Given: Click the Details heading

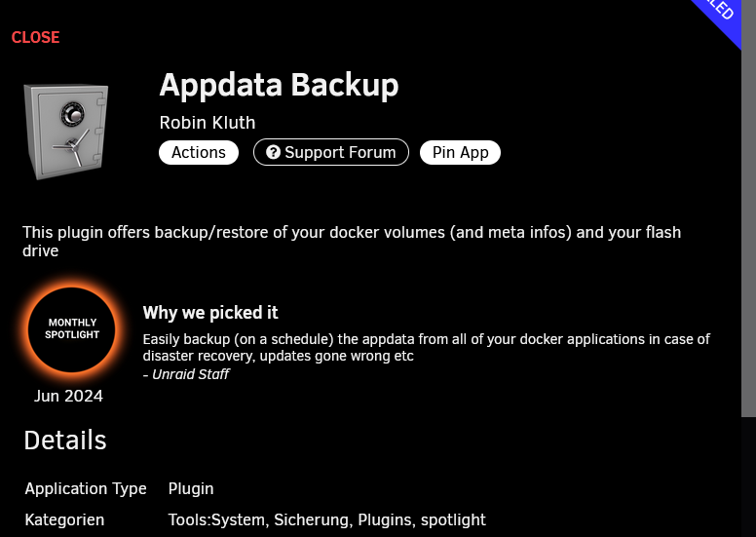Looking at the screenshot, I should click(x=65, y=440).
